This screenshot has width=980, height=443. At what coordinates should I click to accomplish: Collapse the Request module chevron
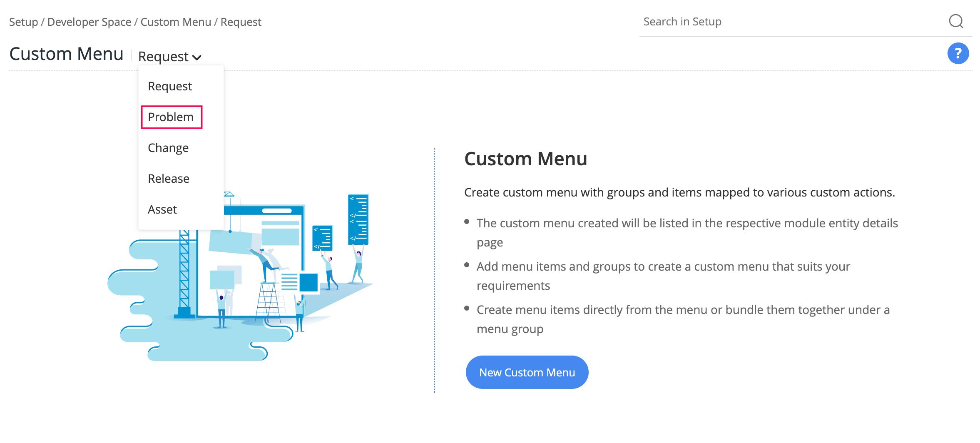pyautogui.click(x=197, y=57)
